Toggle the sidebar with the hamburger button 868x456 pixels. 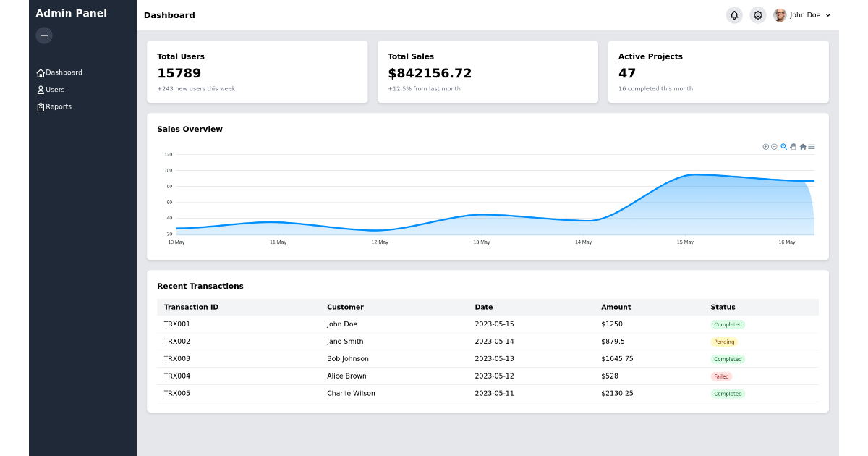click(44, 35)
